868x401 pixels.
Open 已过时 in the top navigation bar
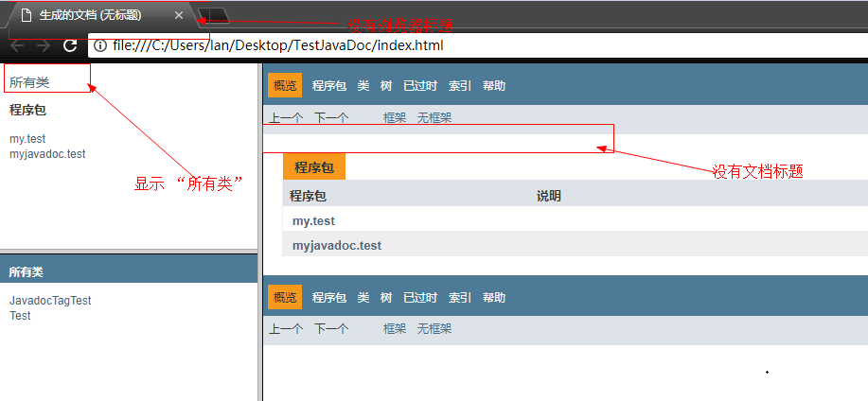click(420, 86)
